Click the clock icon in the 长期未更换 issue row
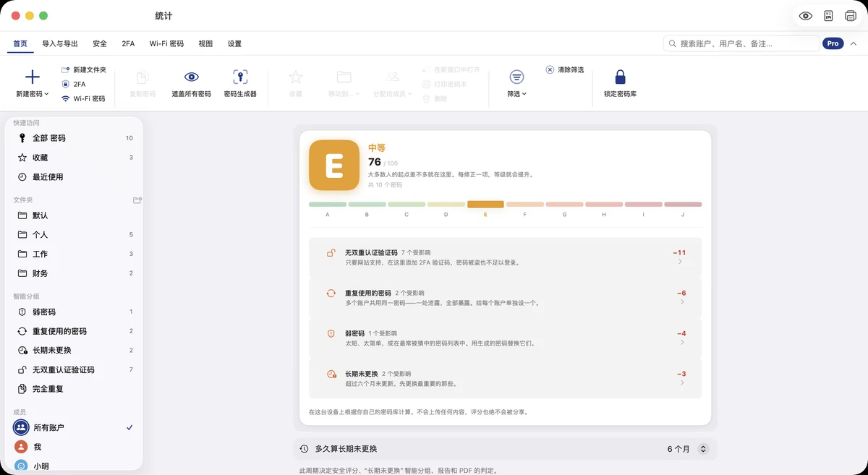 331,375
